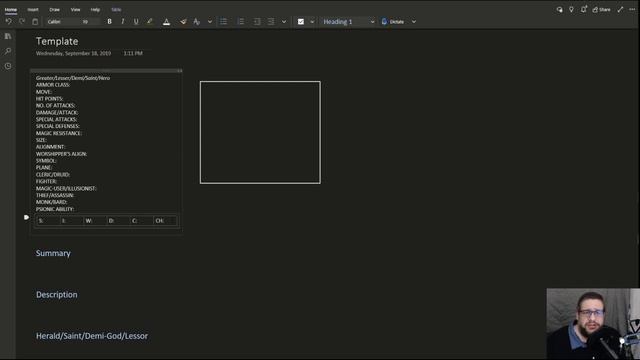Decrease the paragraph indent

pos(257,22)
